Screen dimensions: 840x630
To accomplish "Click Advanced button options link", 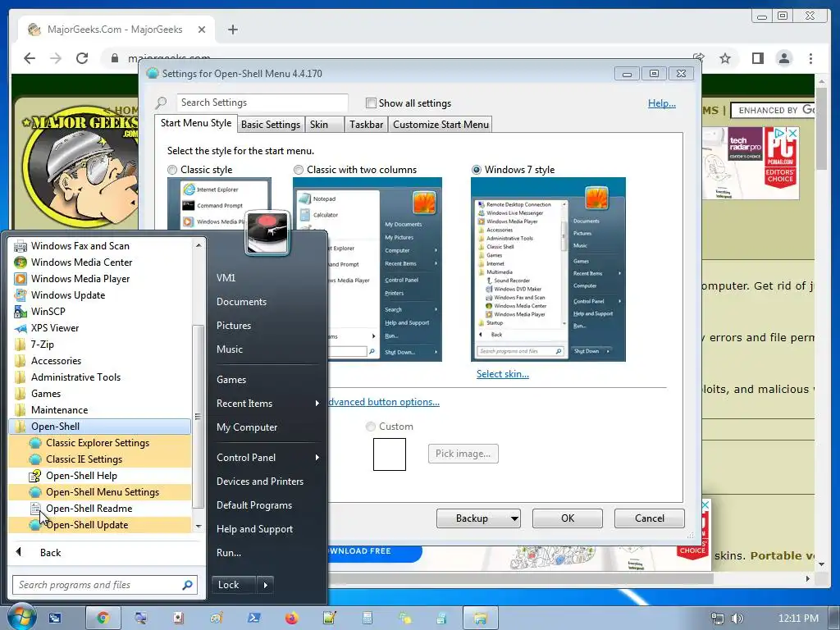I will (384, 402).
